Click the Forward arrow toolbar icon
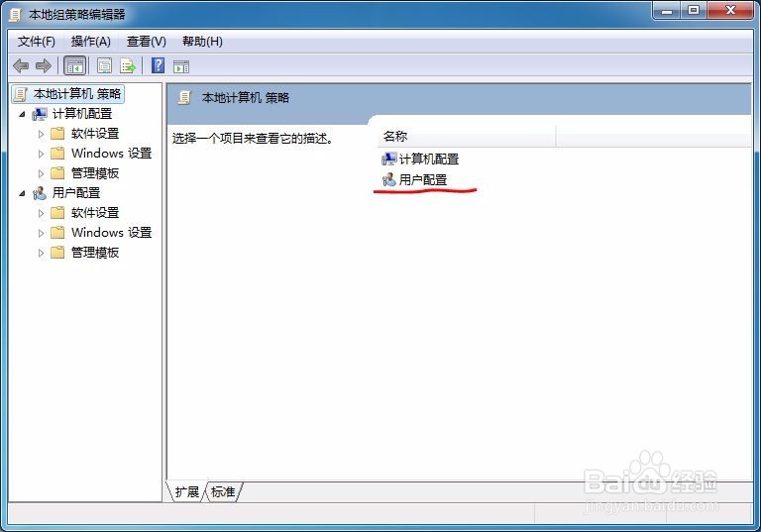761x532 pixels. coord(44,65)
